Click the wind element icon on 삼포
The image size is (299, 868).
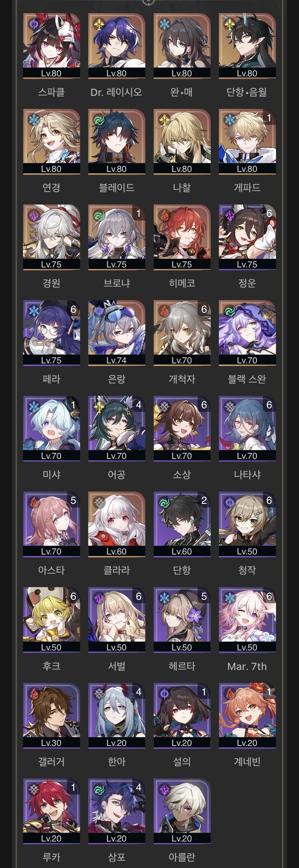coord(99,789)
